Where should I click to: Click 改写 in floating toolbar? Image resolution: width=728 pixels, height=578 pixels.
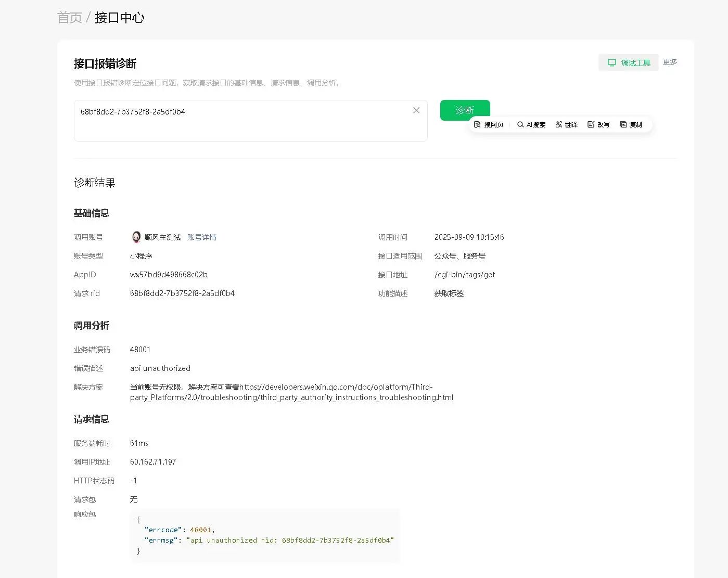[598, 125]
